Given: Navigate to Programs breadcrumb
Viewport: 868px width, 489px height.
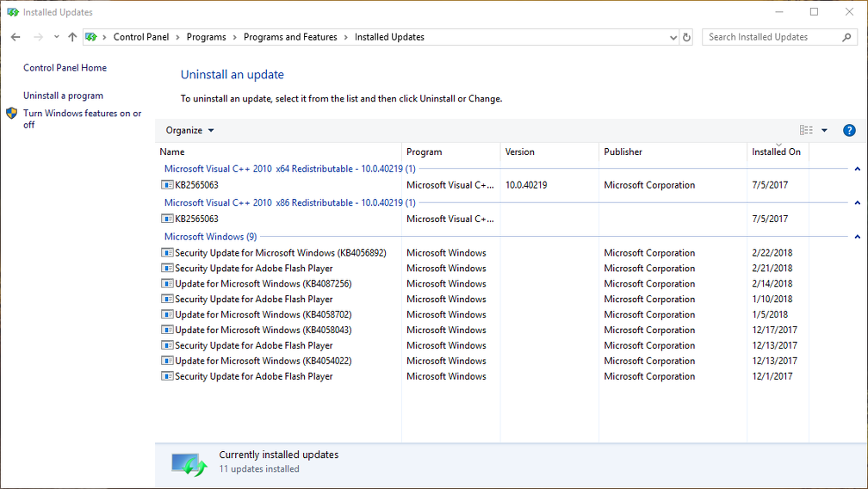Looking at the screenshot, I should [206, 37].
